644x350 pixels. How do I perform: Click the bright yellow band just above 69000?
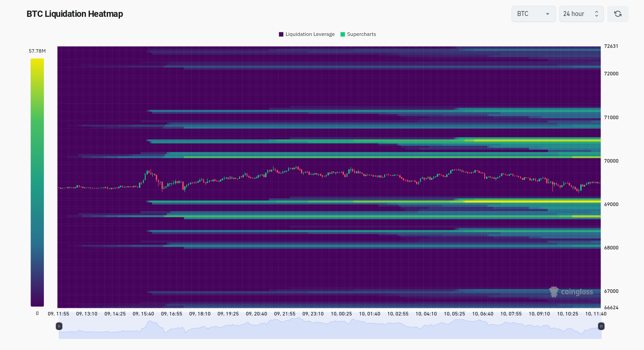[x=531, y=201]
